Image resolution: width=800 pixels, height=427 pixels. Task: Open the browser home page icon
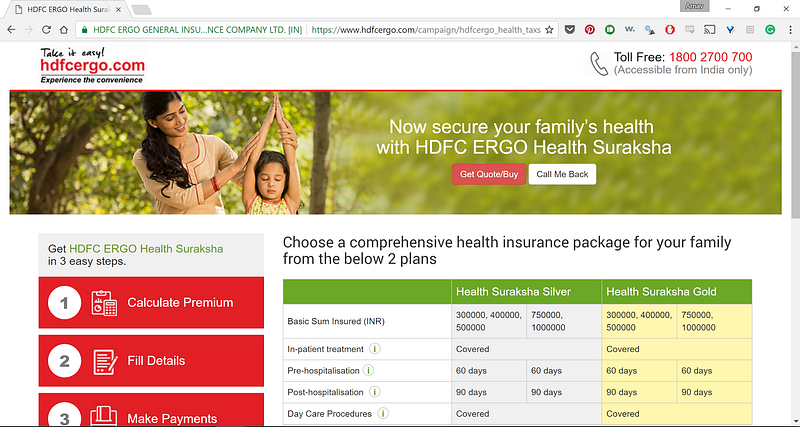pyautogui.click(x=64, y=30)
